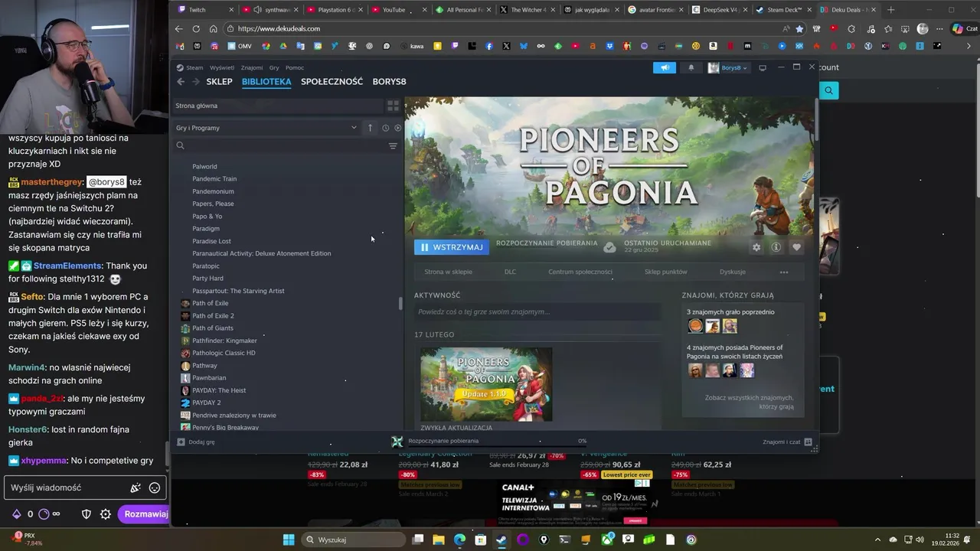
Task: Switch to The Witcher 4 browser tab
Action: pos(528,10)
